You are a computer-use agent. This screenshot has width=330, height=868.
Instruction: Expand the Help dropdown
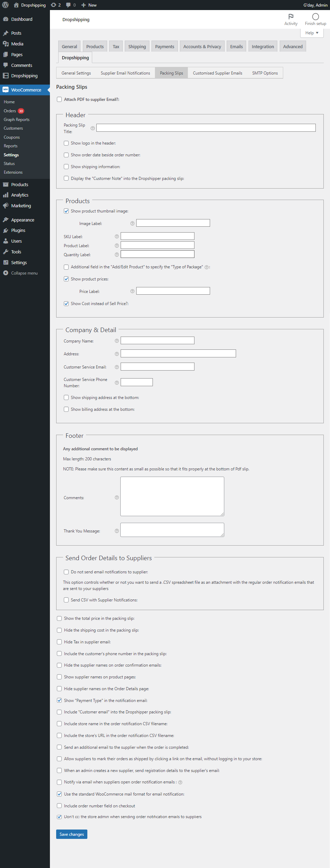coord(312,33)
